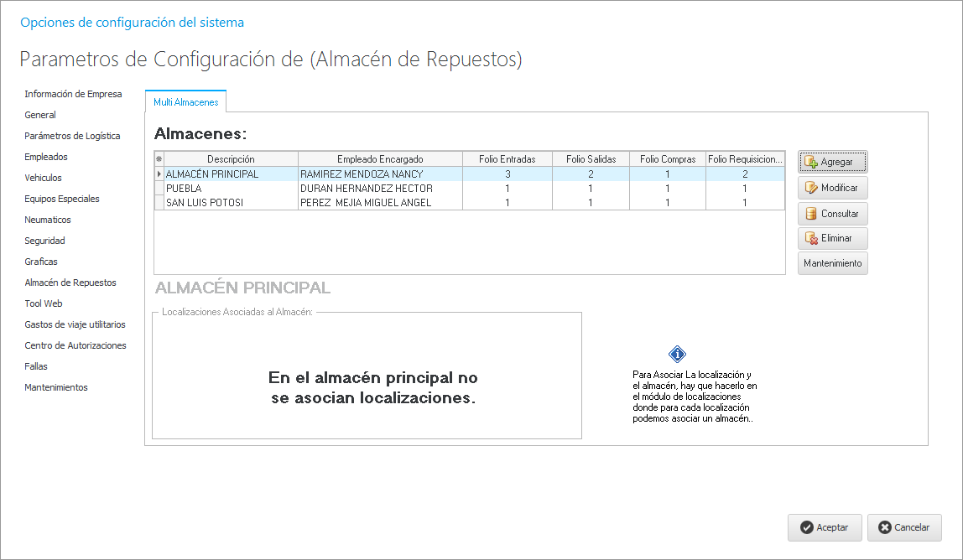This screenshot has height=560, width=963.
Task: Click the Agregar button icon
Action: pos(811,162)
